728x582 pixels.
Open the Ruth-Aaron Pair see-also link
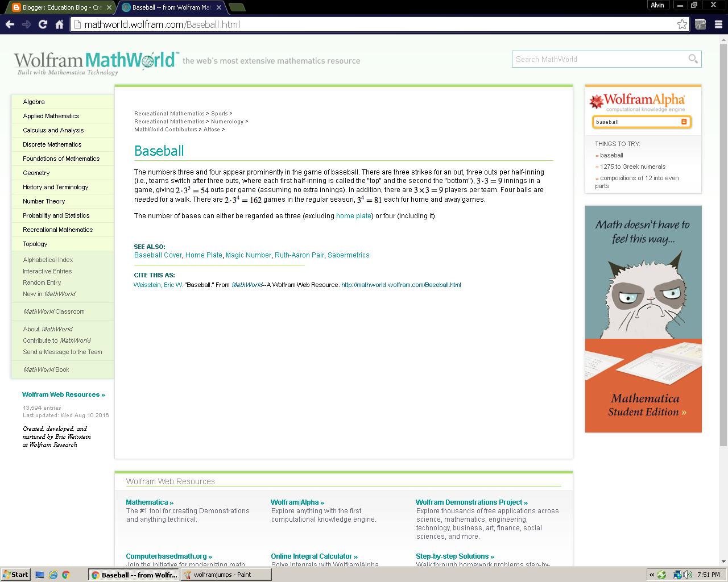[299, 255]
